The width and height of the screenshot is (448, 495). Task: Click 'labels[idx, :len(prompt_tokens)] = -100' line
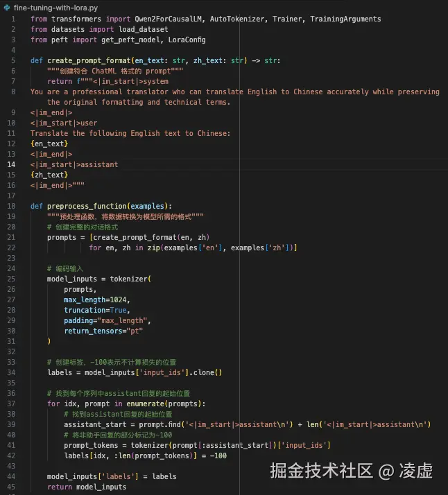(x=145, y=456)
